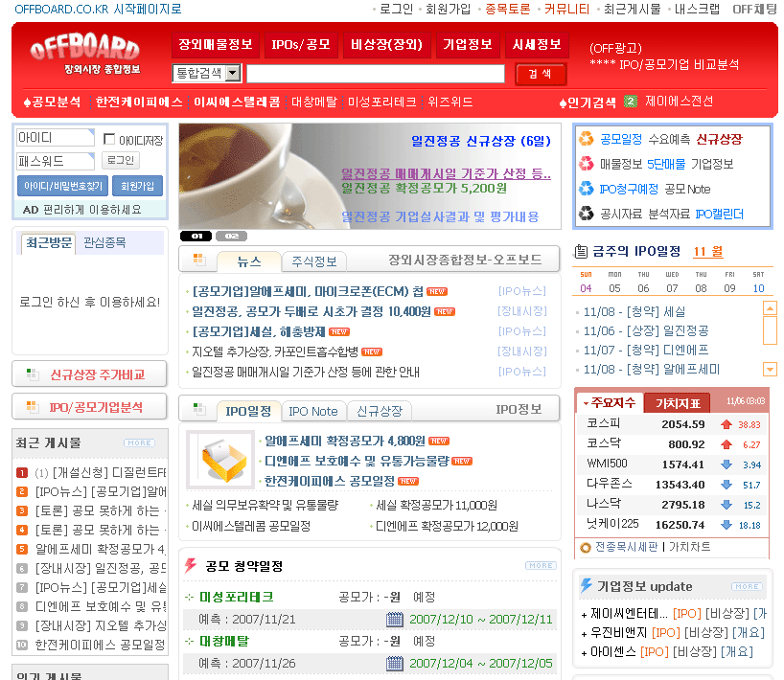784x680 pixels.
Task: Open the 종목토론 top link
Action: [508, 9]
